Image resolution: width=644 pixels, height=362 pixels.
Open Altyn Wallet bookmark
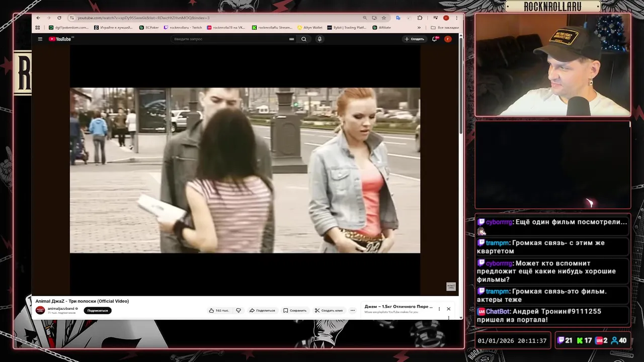click(310, 28)
